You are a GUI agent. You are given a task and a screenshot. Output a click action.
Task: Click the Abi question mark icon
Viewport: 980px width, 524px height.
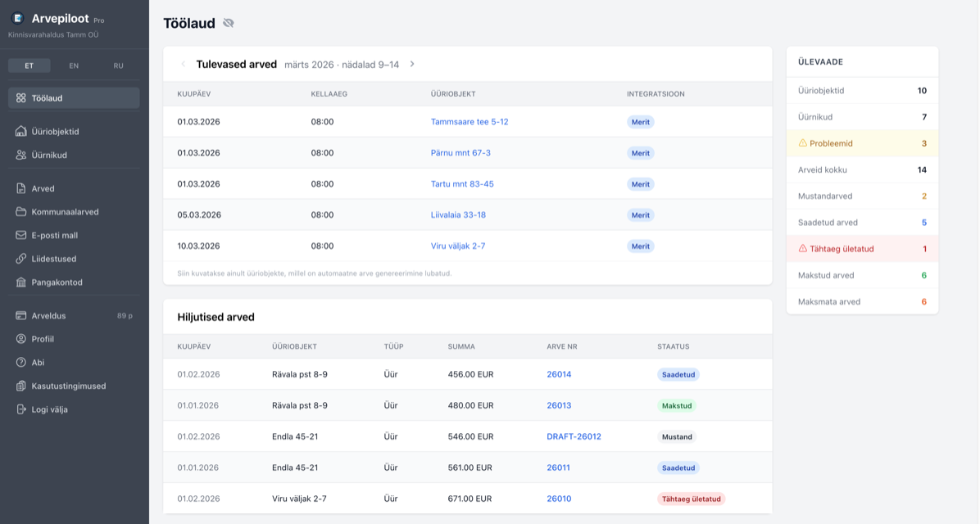pos(21,362)
